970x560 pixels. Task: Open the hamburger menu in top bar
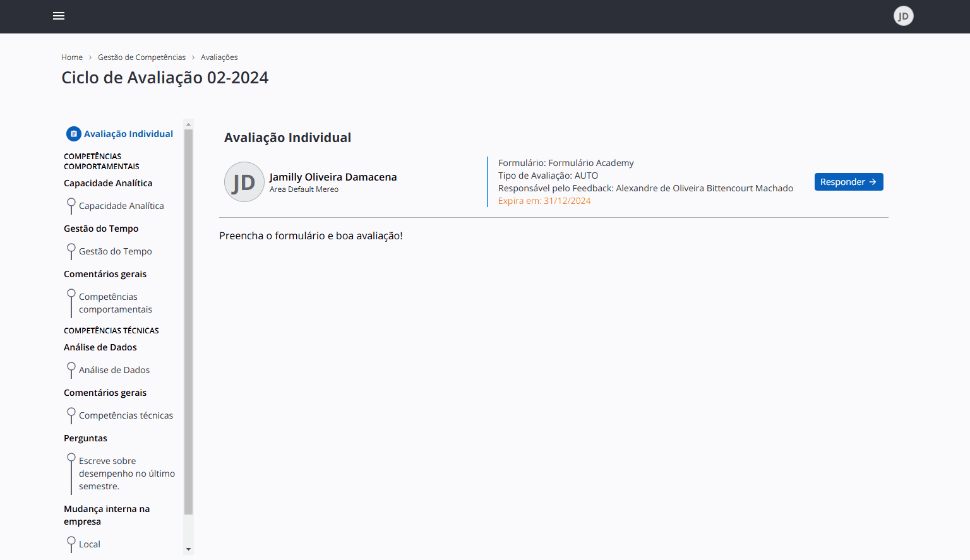coord(59,16)
